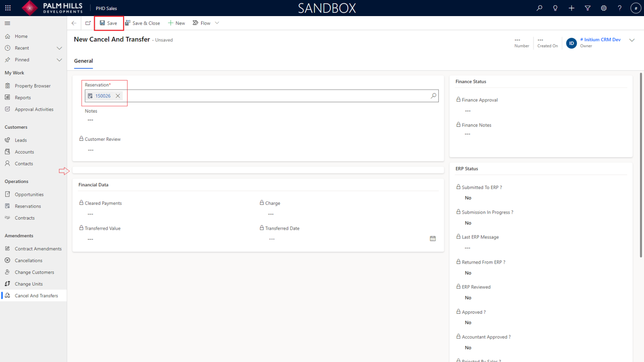Expand the Recent section chevron

tap(59, 48)
